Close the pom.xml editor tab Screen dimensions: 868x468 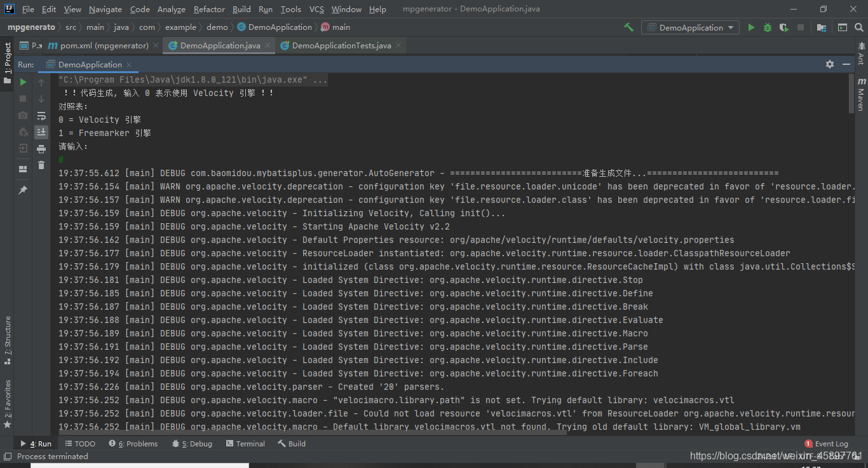[x=156, y=46]
